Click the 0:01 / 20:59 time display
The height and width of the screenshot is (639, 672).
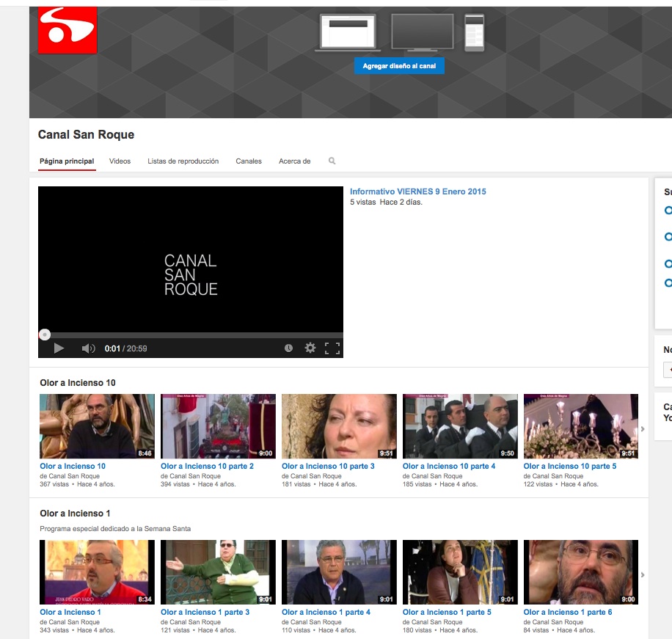pyautogui.click(x=125, y=348)
